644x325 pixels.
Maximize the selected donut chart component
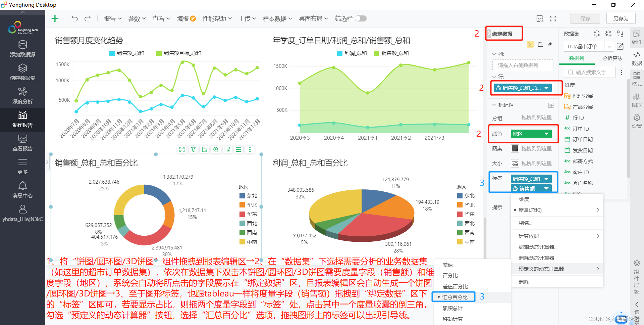click(182, 149)
